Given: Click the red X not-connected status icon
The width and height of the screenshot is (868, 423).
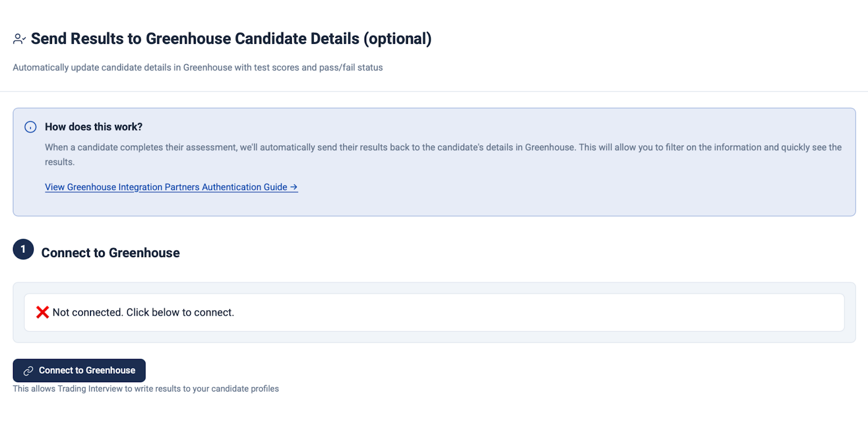Looking at the screenshot, I should point(42,312).
